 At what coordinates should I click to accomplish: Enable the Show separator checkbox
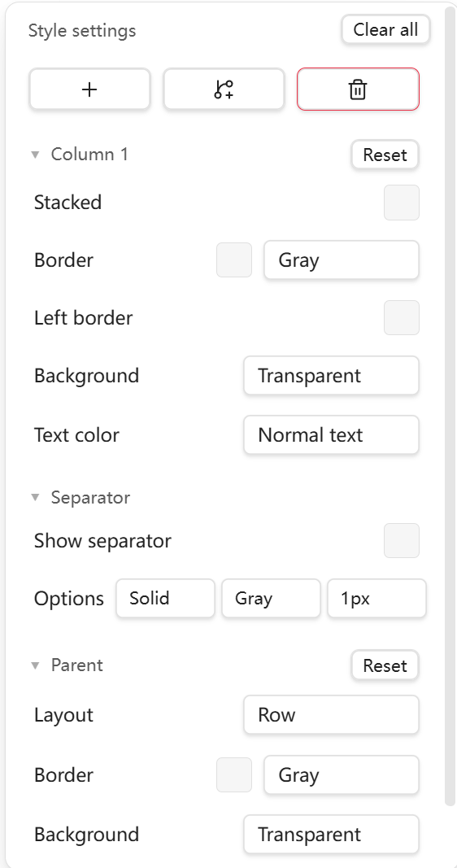click(402, 540)
